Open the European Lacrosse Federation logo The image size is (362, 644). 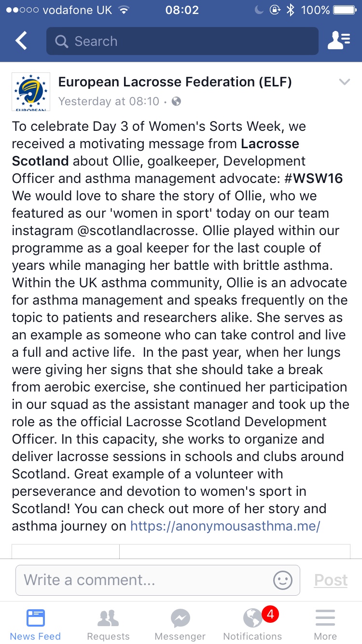(x=31, y=92)
